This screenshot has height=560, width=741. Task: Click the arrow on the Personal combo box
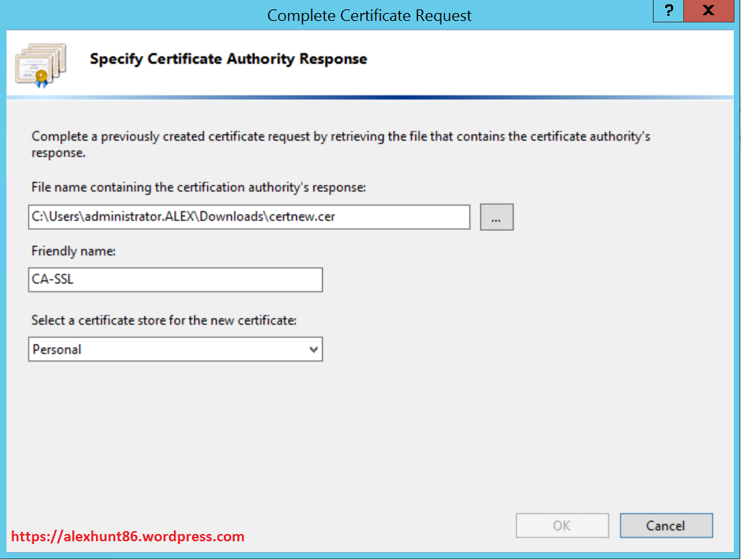pyautogui.click(x=313, y=350)
